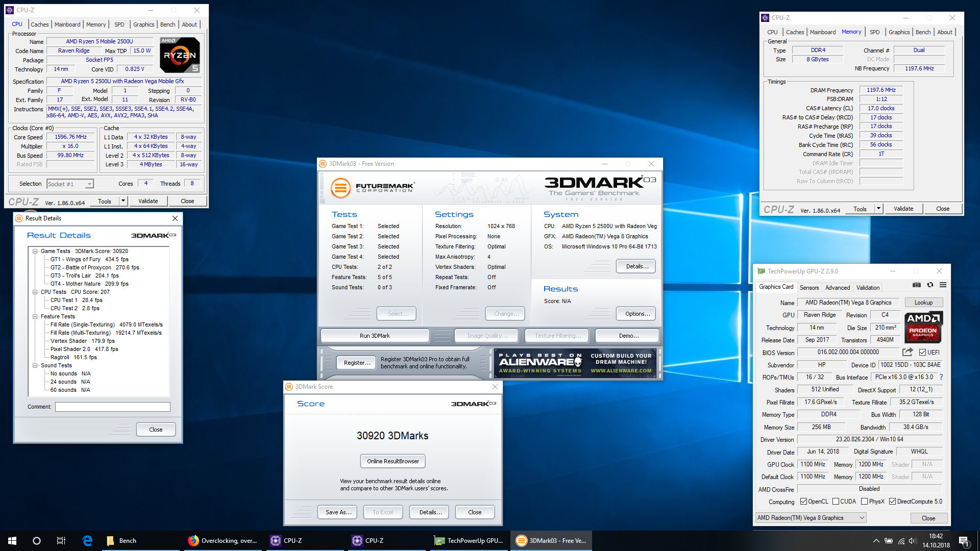
Task: Take a GPU-Z screenshot with the camera icon
Action: coord(917,285)
